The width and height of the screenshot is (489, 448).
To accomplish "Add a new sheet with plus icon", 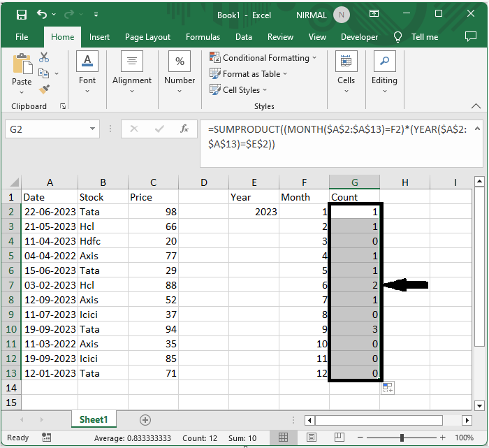I will [x=145, y=420].
